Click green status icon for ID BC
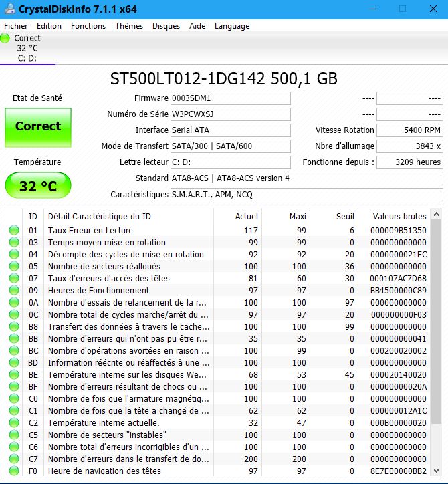This screenshot has width=448, height=484. (14, 351)
